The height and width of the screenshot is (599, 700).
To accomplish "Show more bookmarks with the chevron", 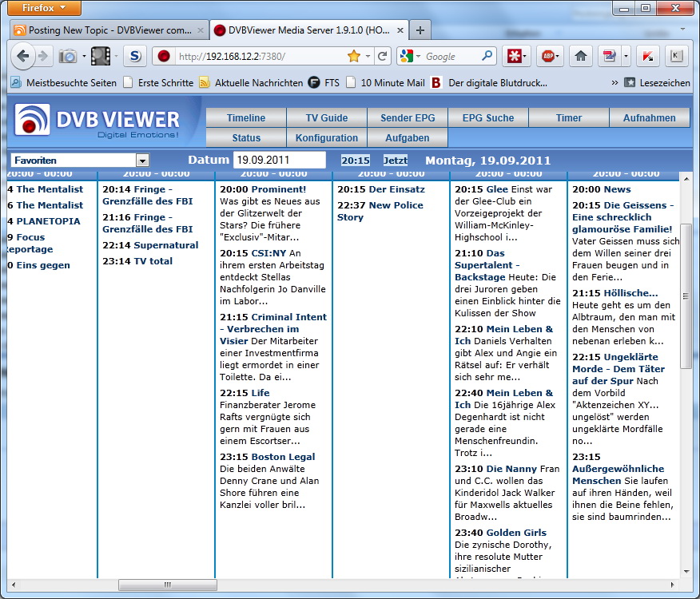I will point(614,82).
